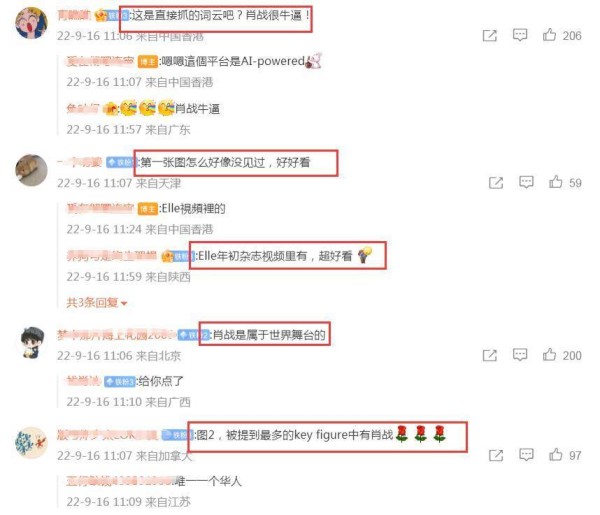The height and width of the screenshot is (515, 600).
Task: Reply to the 图2 key figure comment
Action: (526, 455)
